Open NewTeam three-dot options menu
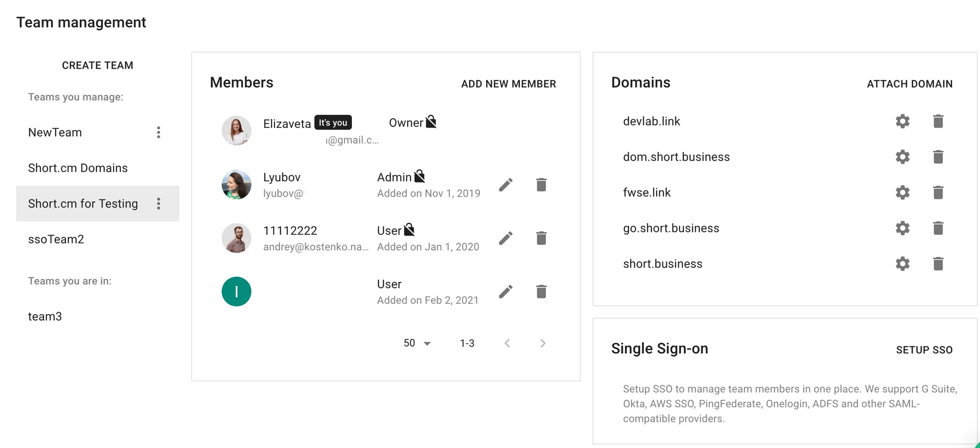 (158, 132)
